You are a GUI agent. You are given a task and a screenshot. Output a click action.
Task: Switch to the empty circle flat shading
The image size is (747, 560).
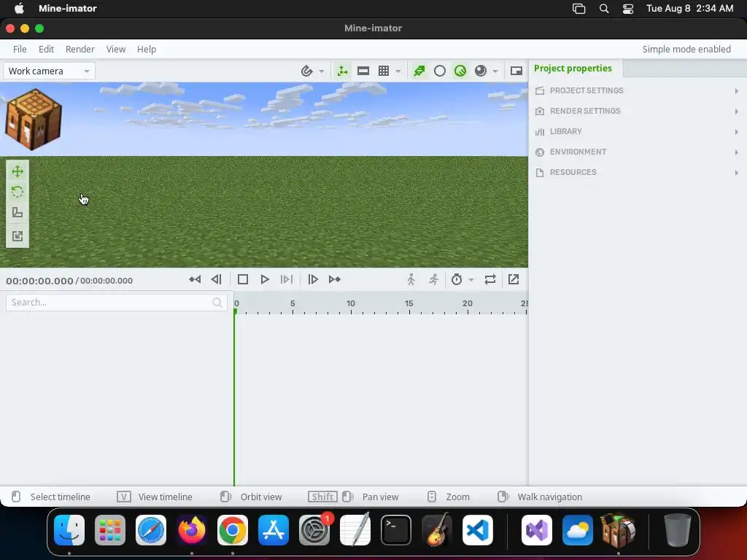pos(440,71)
